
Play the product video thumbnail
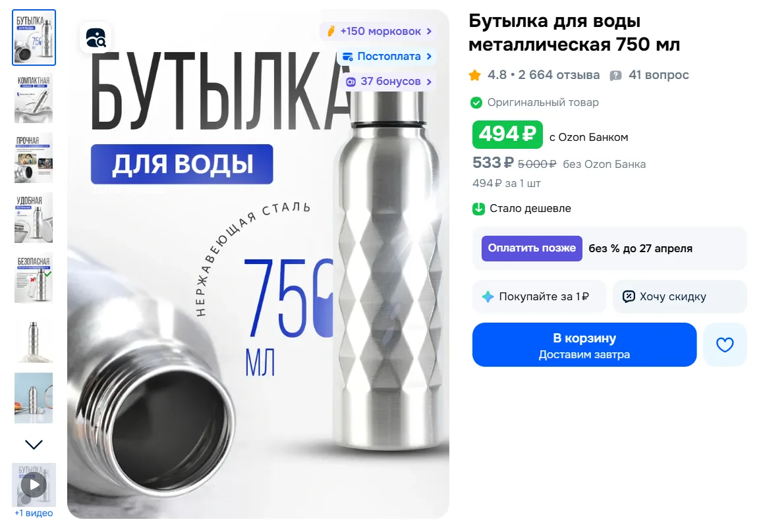pyautogui.click(x=34, y=485)
